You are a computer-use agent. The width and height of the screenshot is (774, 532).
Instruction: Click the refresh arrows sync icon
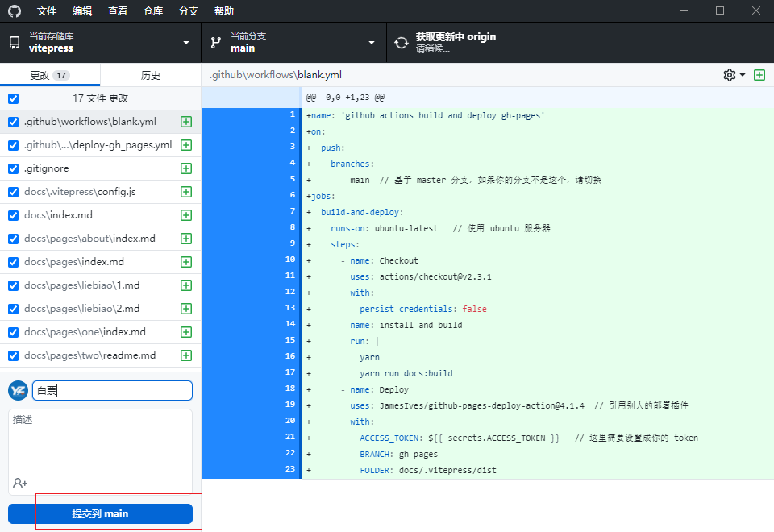[x=402, y=43]
